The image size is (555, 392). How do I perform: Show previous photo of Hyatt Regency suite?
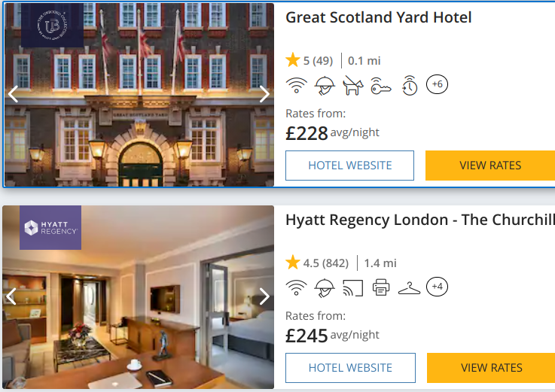tap(11, 296)
